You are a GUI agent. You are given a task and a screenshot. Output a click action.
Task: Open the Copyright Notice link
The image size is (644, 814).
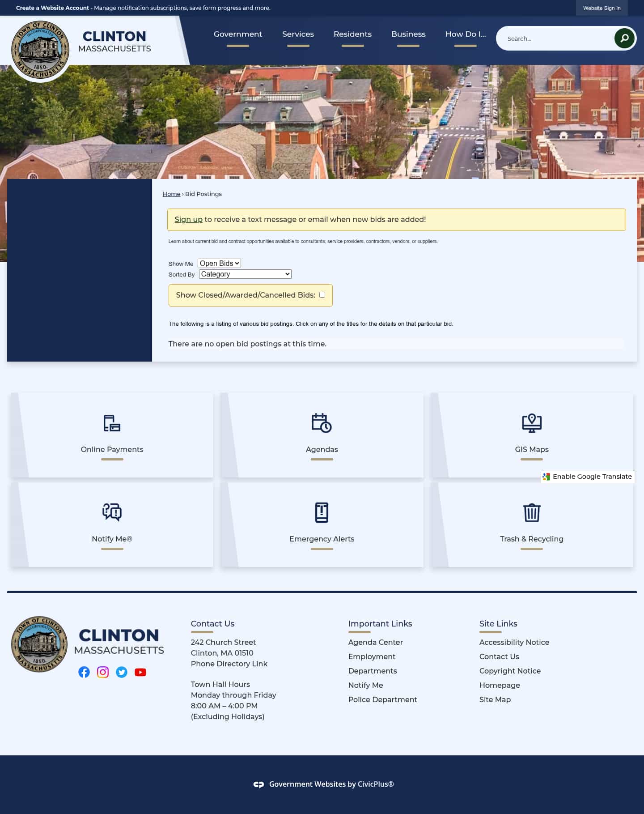pos(510,671)
